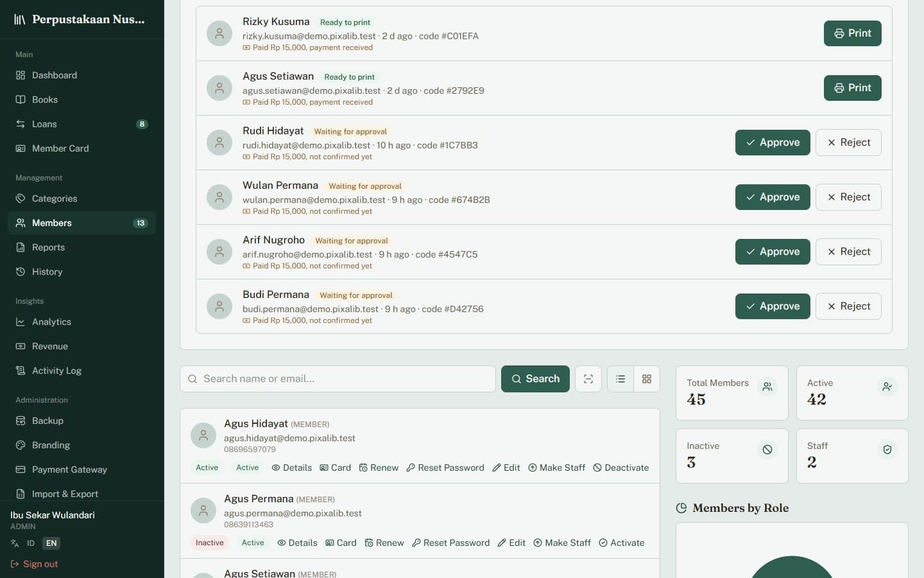Open the Member Card page
924x578 pixels.
click(81, 148)
